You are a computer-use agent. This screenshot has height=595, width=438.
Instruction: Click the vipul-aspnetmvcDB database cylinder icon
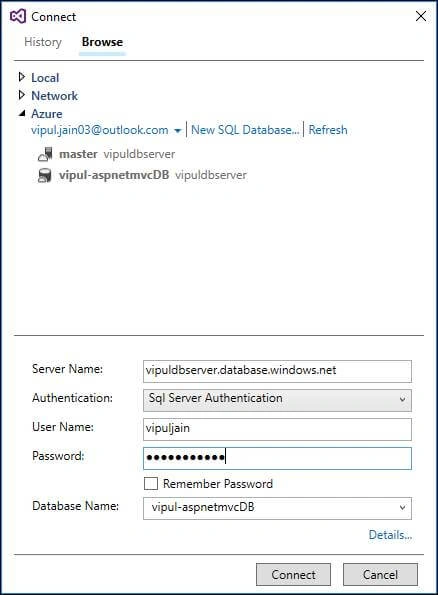click(44, 175)
